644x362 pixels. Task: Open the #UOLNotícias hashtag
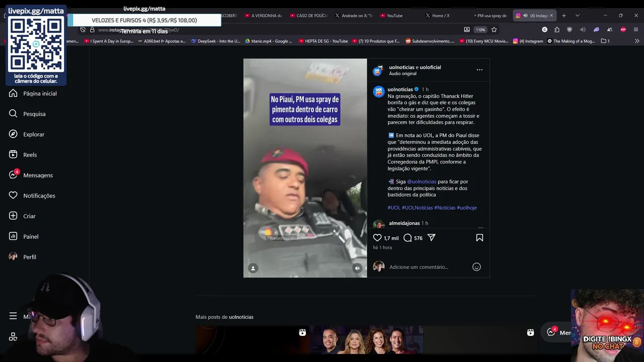[417, 208]
